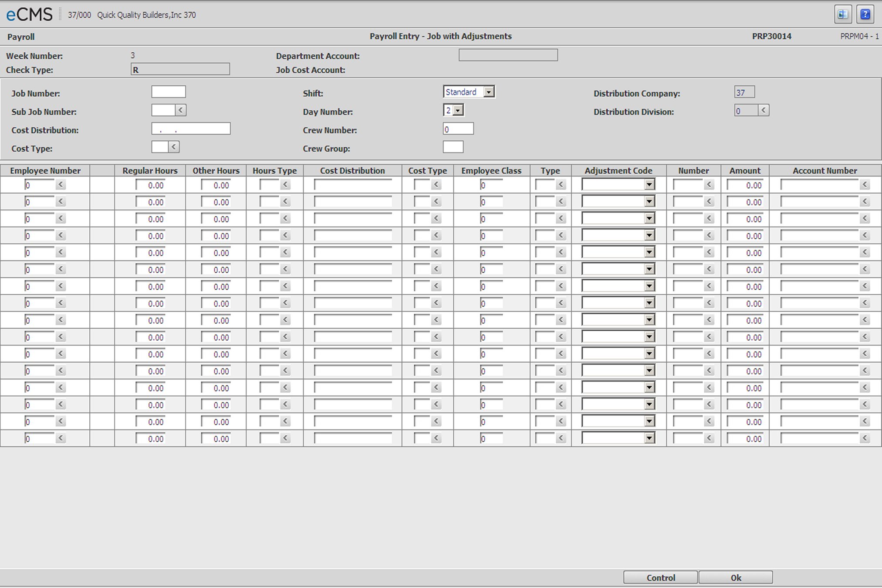Click the Adjustment Code column header
Screen dimensions: 882x588
tap(618, 171)
